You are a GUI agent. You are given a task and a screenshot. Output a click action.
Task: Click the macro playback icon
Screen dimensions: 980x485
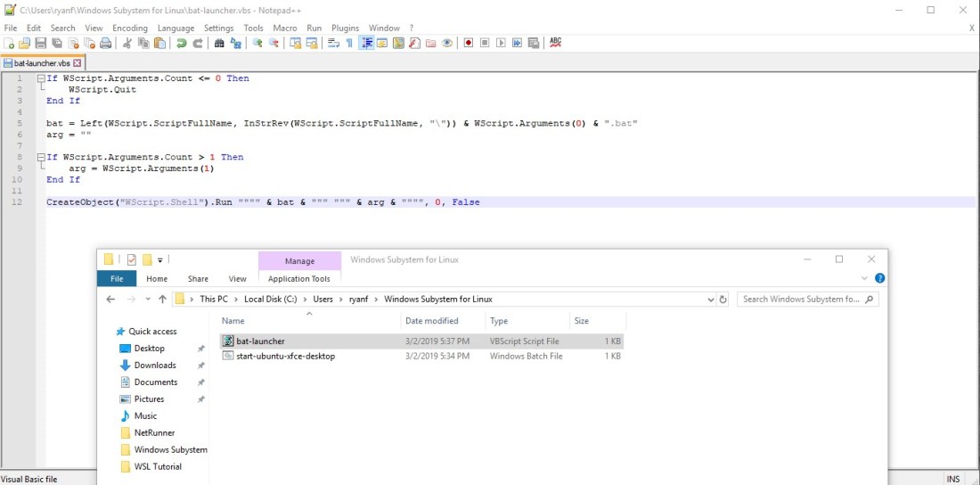[501, 43]
